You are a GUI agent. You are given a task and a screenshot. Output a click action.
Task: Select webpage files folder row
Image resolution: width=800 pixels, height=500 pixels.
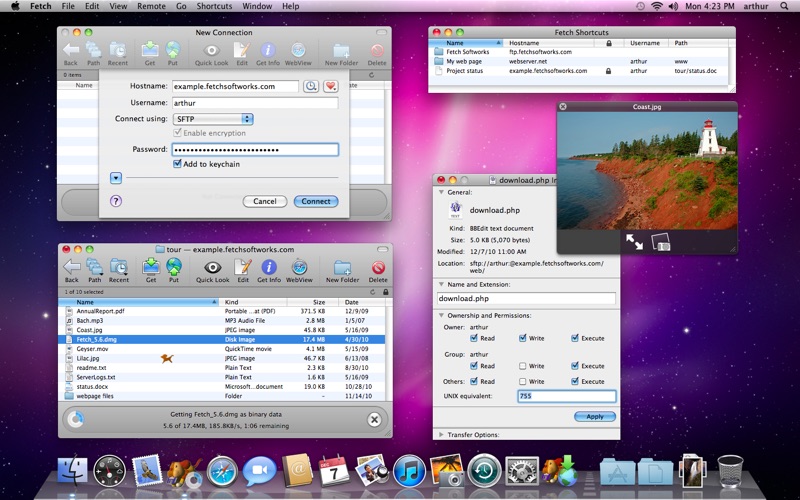(x=222, y=396)
